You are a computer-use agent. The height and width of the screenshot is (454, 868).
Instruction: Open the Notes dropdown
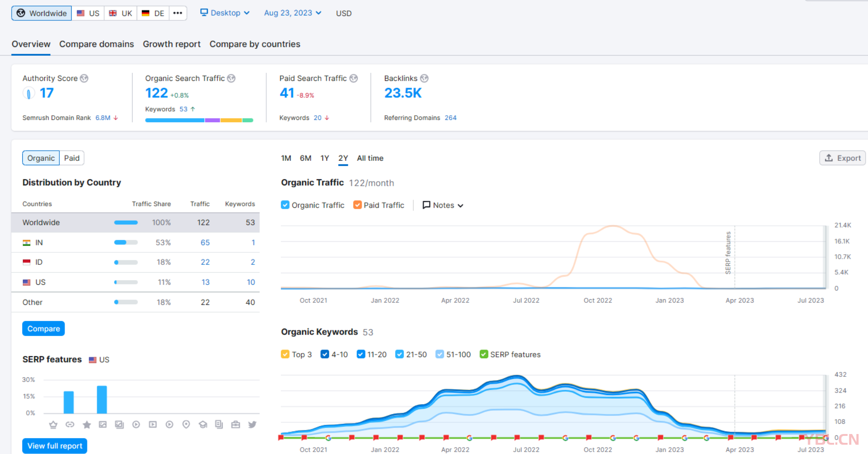coord(443,205)
